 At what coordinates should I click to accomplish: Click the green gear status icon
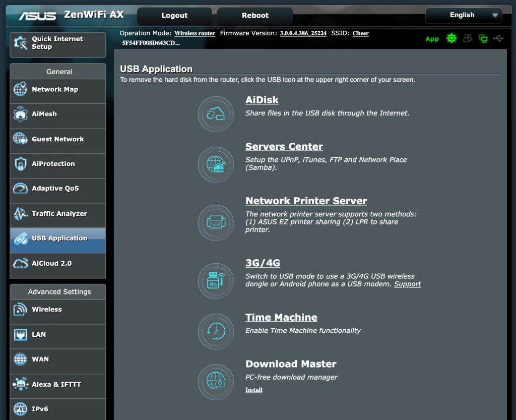(451, 38)
